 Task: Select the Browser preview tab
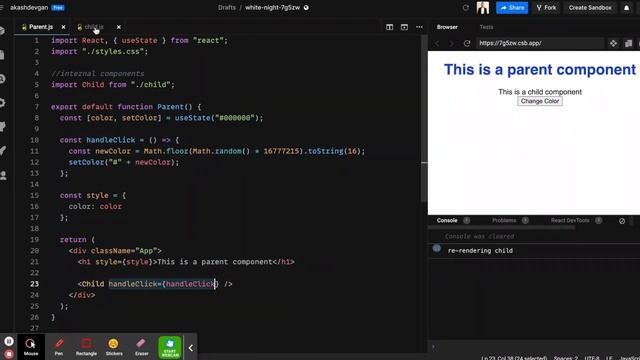[x=447, y=27]
